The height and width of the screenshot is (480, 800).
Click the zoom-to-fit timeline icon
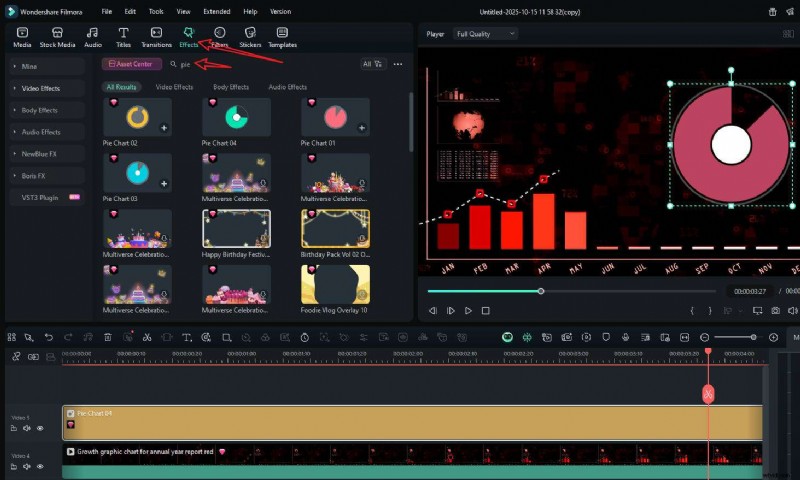click(685, 337)
